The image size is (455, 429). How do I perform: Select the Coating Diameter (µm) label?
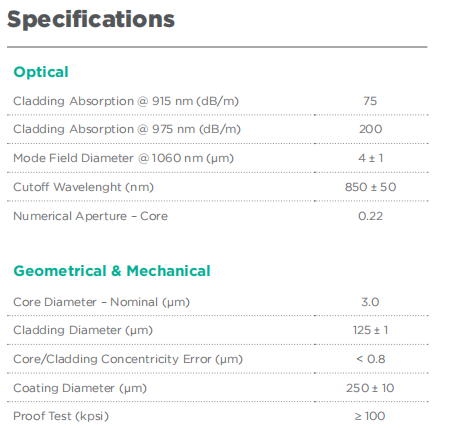click(x=80, y=388)
